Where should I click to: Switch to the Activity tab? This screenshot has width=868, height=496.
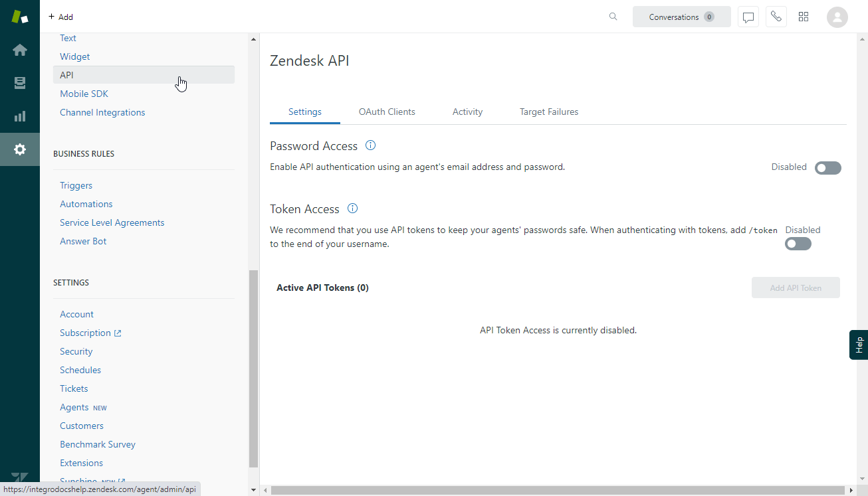[468, 112]
